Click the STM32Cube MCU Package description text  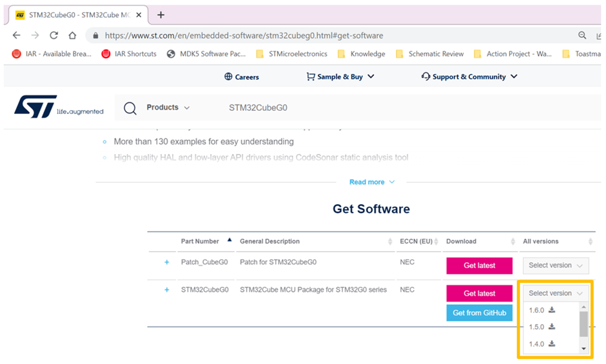pos(313,290)
